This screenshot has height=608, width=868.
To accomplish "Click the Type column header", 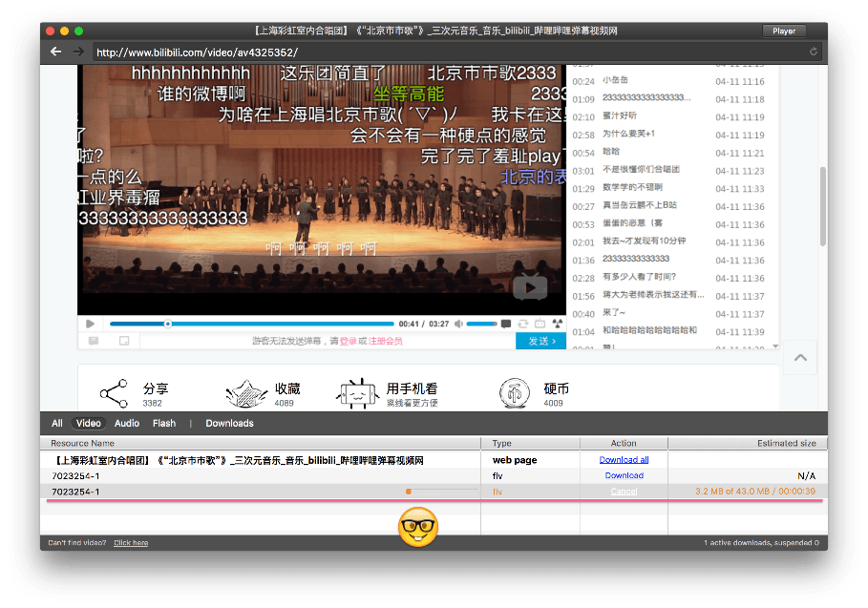I will 501,443.
